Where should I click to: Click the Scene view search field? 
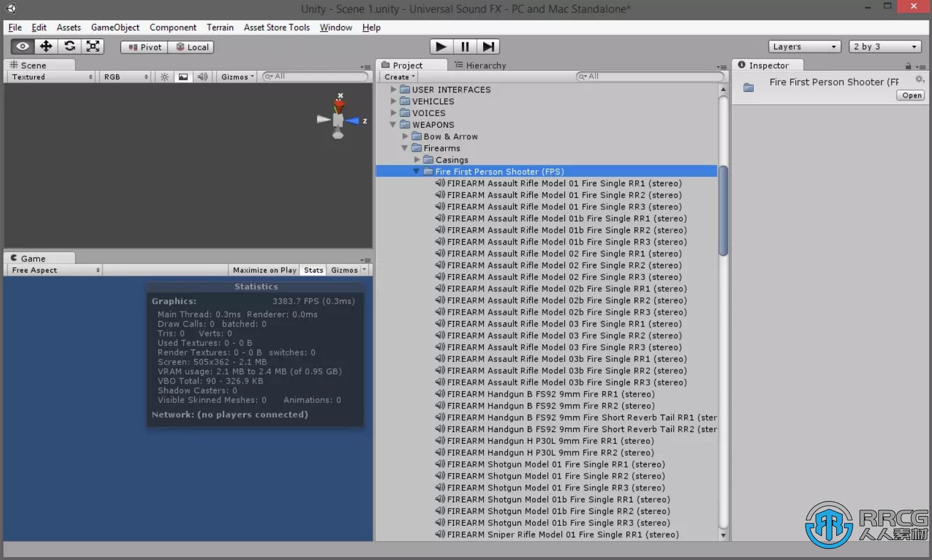(x=315, y=76)
